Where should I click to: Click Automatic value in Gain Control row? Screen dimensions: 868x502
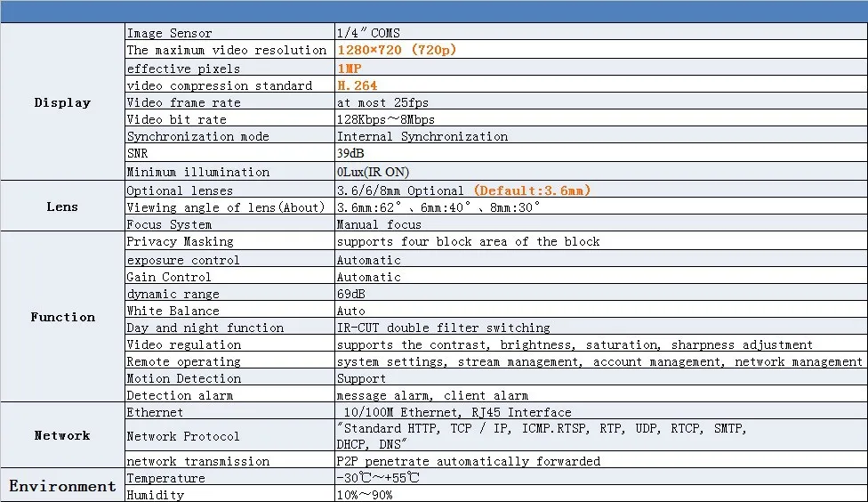tap(369, 277)
